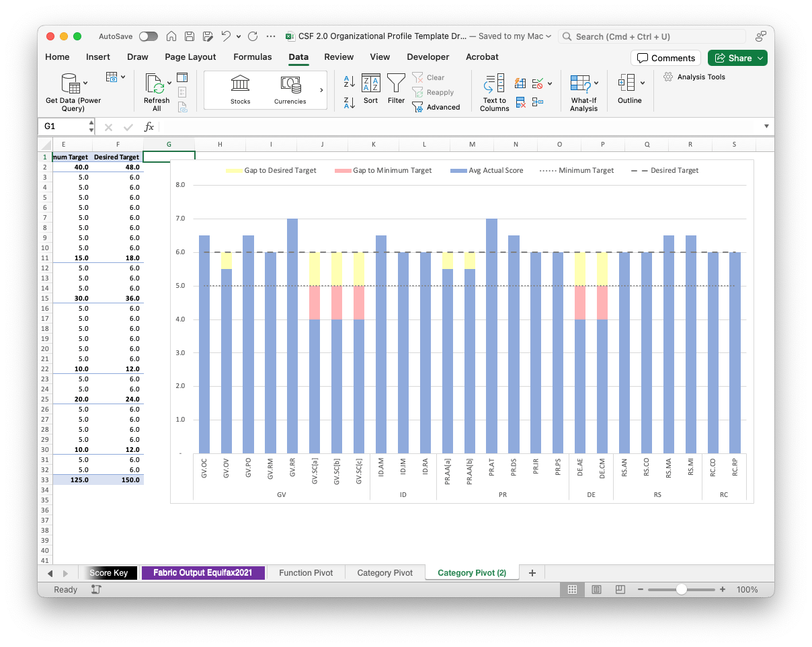The image size is (812, 647).
Task: Click the previous sheet navigation arrow
Action: pyautogui.click(x=50, y=573)
